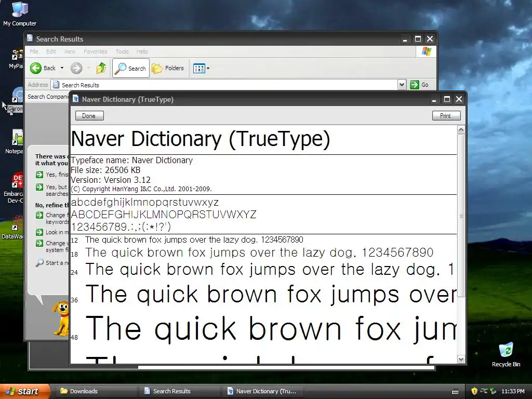
Task: Switch to Search Results taskbar item
Action: 179,391
